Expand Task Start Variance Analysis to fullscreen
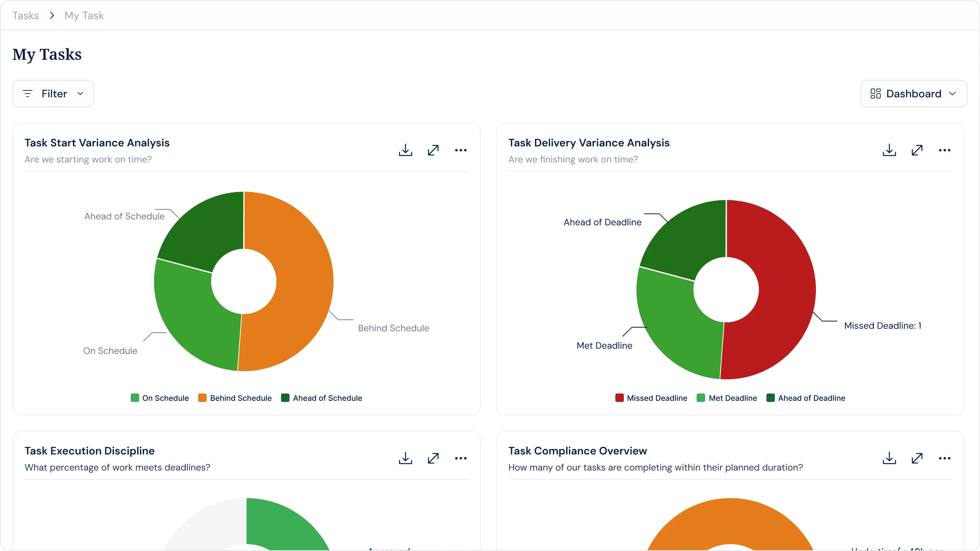Screen dimensions: 980x551 433,150
